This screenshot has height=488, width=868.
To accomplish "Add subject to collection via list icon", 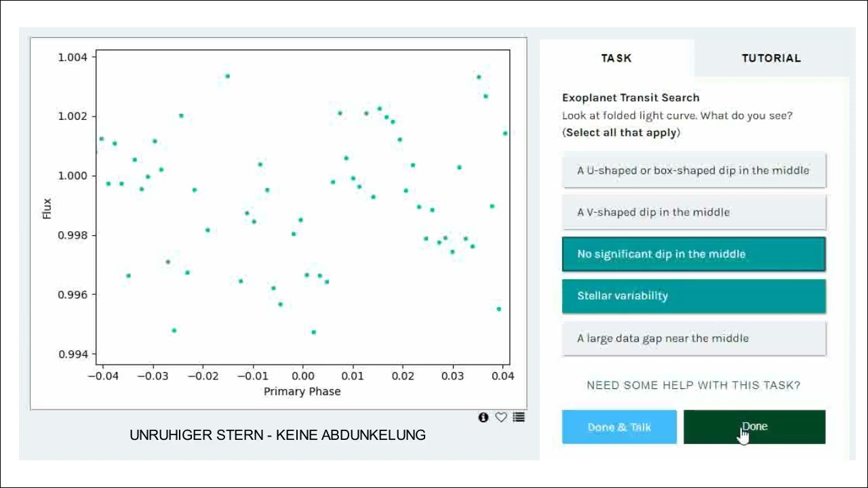I will pos(519,418).
